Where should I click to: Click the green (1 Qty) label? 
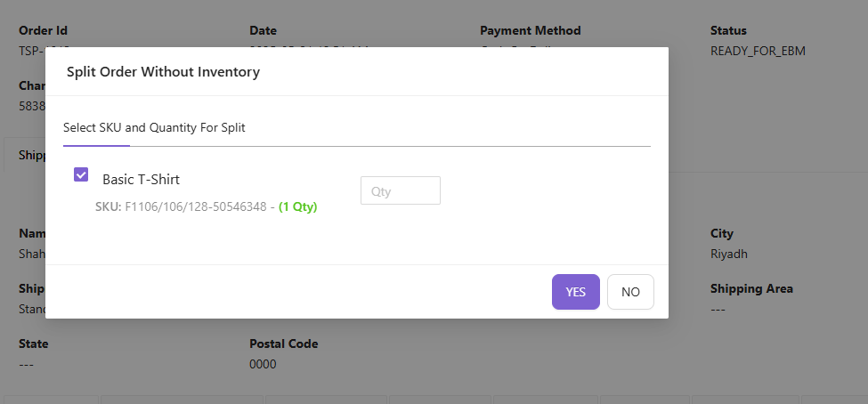pyautogui.click(x=297, y=206)
